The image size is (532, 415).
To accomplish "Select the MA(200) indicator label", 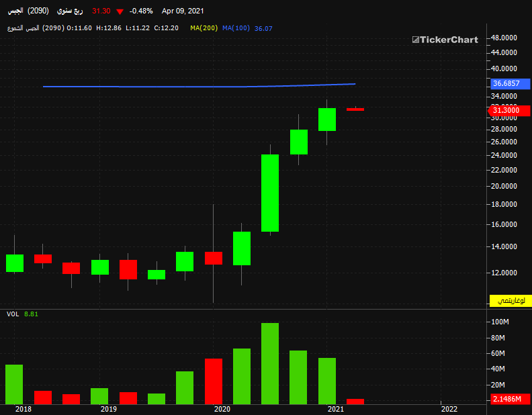I will [204, 28].
